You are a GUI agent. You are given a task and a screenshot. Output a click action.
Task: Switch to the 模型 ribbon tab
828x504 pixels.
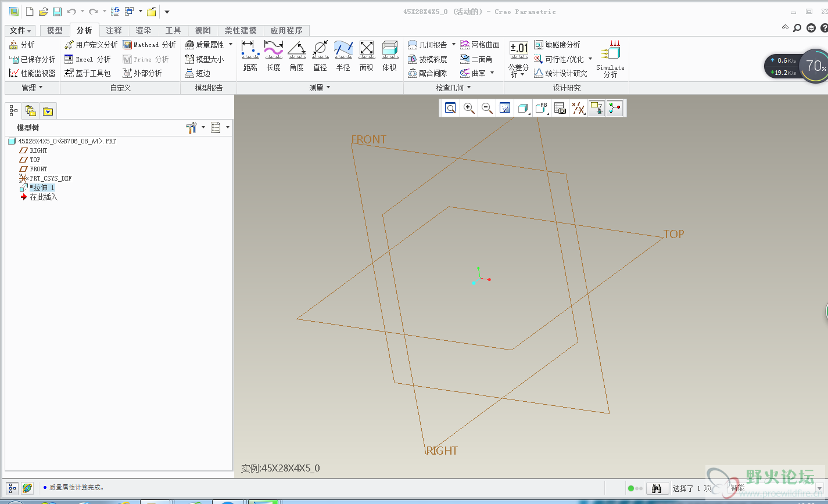(55, 30)
